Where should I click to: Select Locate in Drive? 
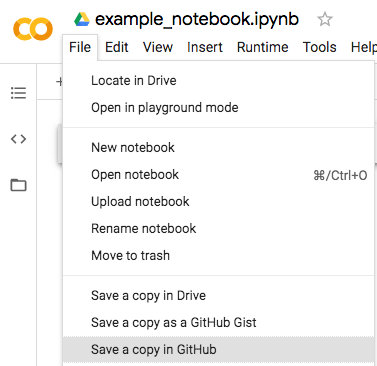point(219,81)
